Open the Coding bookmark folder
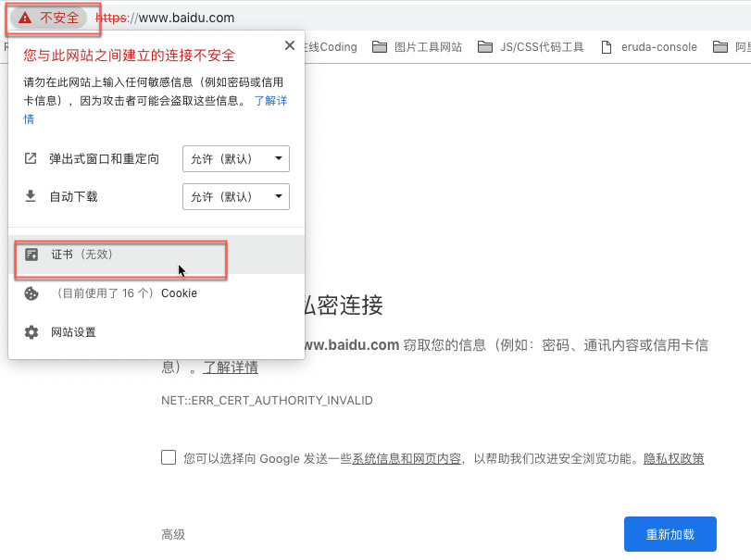 332,47
